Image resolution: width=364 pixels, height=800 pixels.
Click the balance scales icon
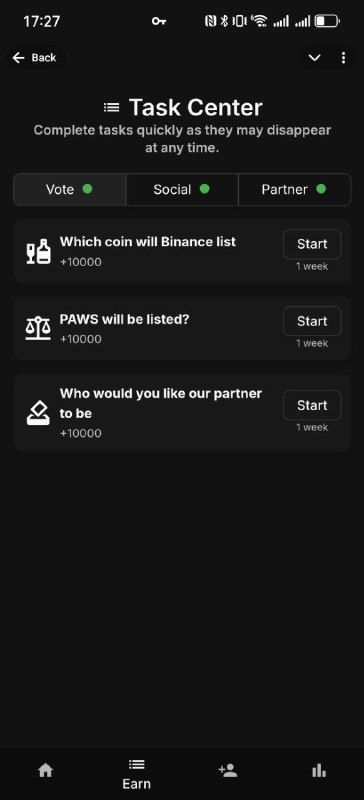(38, 328)
